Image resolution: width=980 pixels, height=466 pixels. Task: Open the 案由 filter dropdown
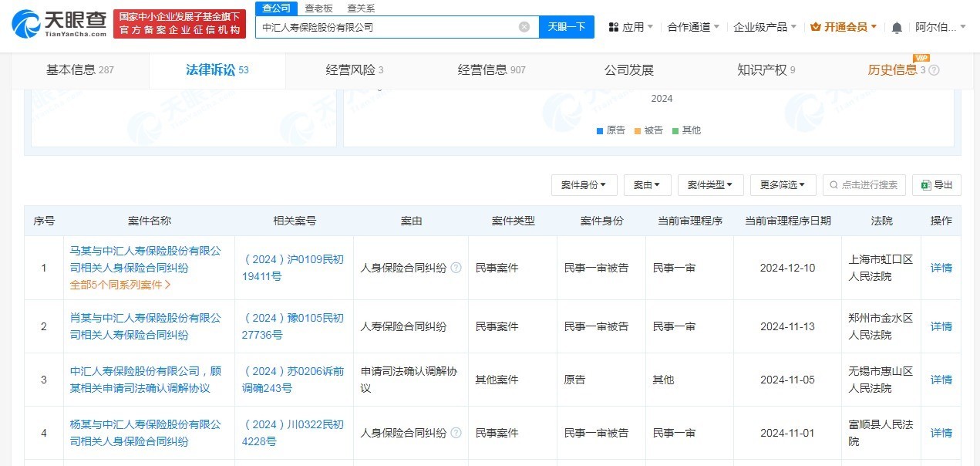pos(647,185)
